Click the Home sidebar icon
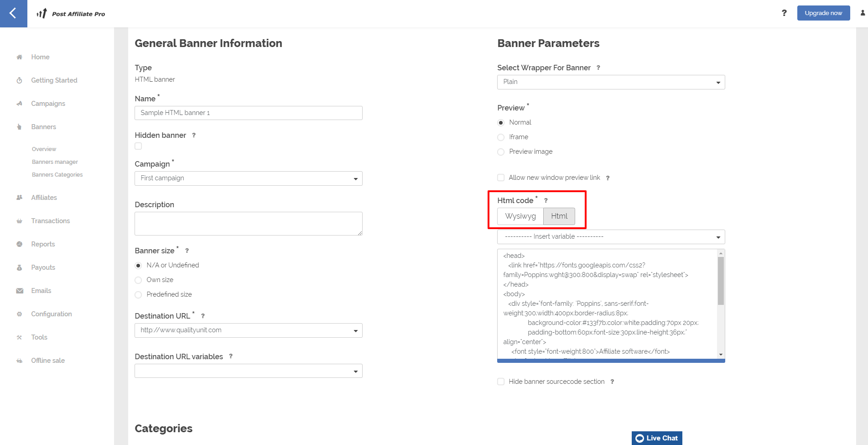Viewport: 868px width, 445px height. tap(20, 57)
